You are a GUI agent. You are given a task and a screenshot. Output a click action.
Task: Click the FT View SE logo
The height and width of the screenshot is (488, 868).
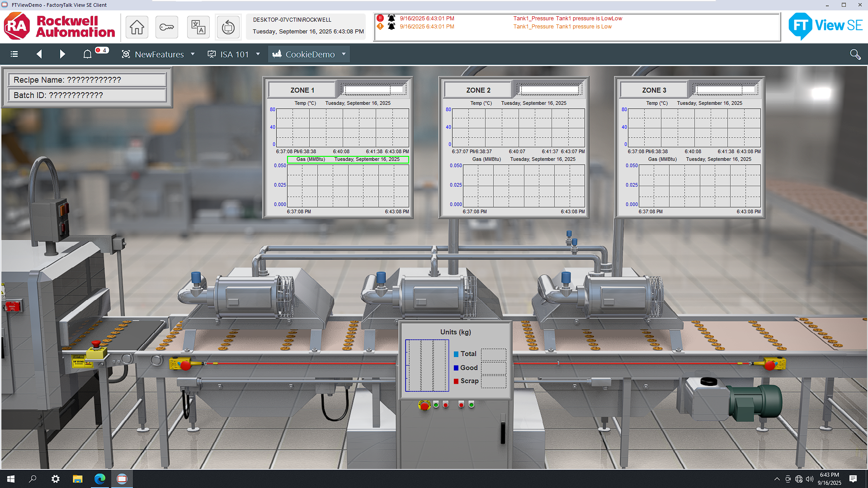coord(826,26)
